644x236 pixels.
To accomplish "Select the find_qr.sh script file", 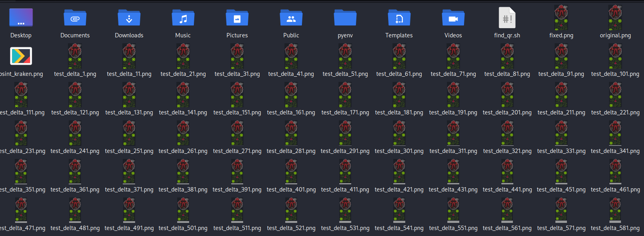I will click(x=507, y=18).
